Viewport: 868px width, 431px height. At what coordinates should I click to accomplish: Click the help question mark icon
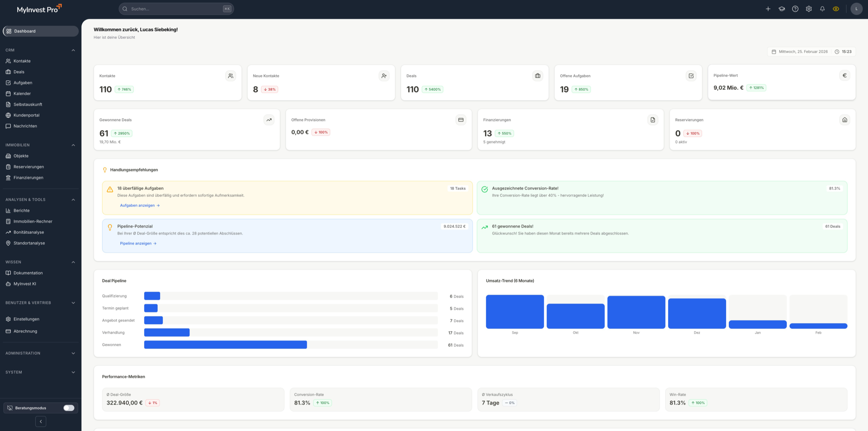click(x=795, y=9)
